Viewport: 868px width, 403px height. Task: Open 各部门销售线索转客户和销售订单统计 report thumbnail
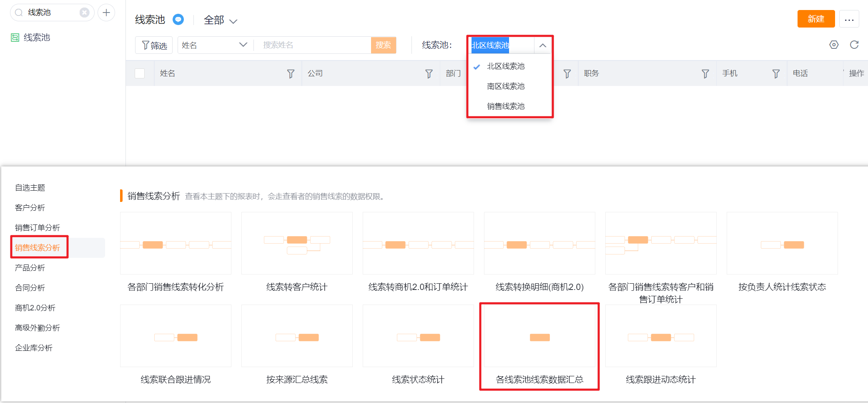point(661,243)
